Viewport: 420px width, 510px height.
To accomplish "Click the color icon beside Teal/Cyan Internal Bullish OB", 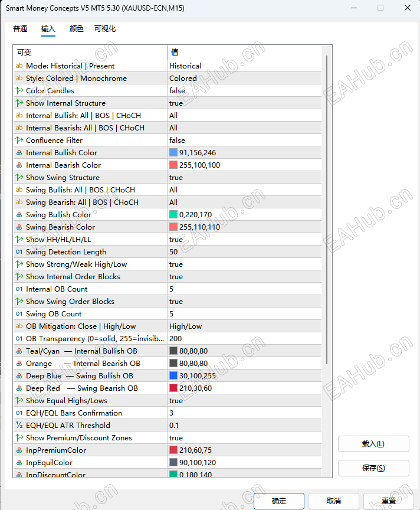I will coord(19,351).
